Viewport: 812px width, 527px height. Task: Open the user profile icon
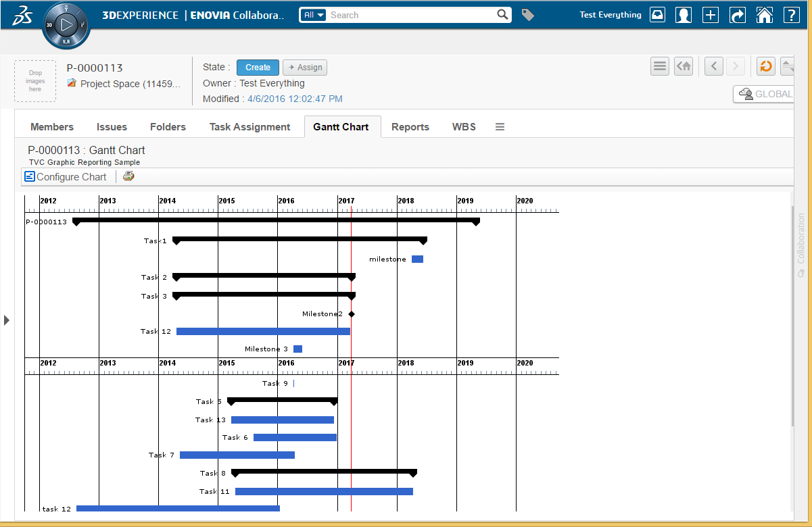point(684,15)
